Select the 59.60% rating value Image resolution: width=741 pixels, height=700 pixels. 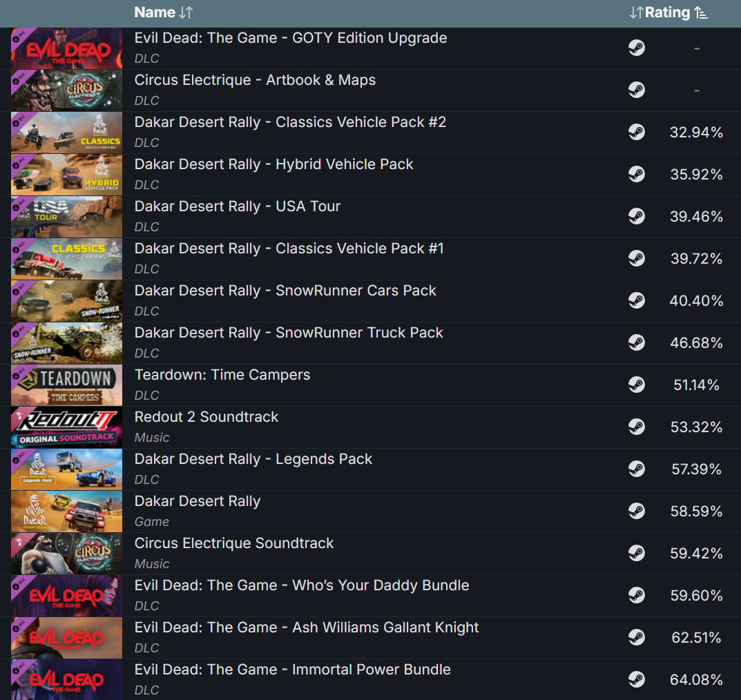(x=696, y=596)
